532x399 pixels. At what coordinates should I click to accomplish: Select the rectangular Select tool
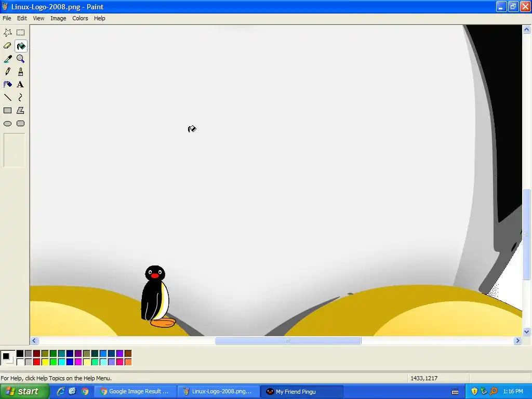21,33
